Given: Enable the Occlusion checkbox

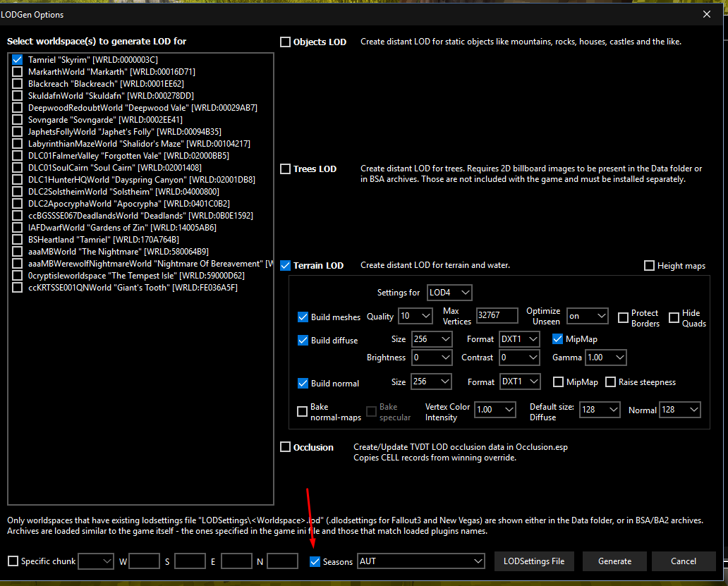Looking at the screenshot, I should (x=285, y=447).
